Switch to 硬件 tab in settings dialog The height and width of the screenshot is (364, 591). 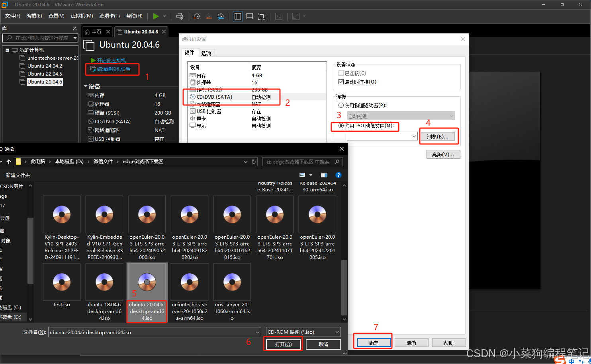pos(190,53)
